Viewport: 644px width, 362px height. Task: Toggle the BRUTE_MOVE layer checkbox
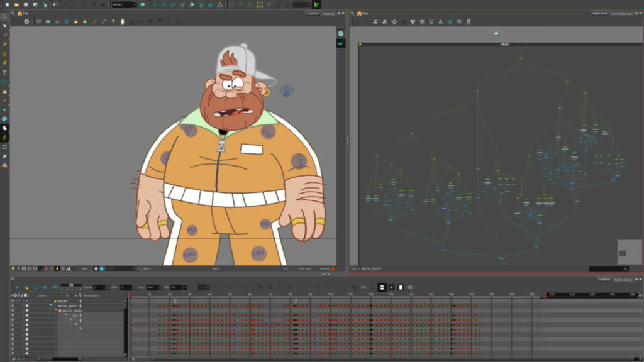tap(26, 305)
